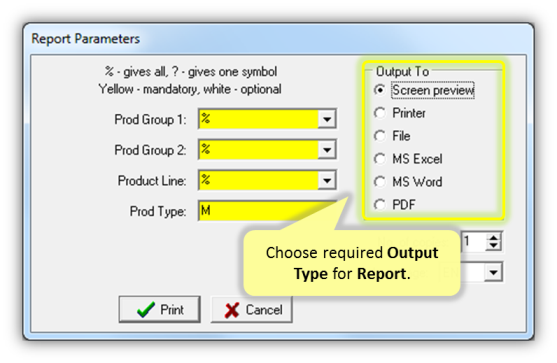Select PDF output radio button

380,205
